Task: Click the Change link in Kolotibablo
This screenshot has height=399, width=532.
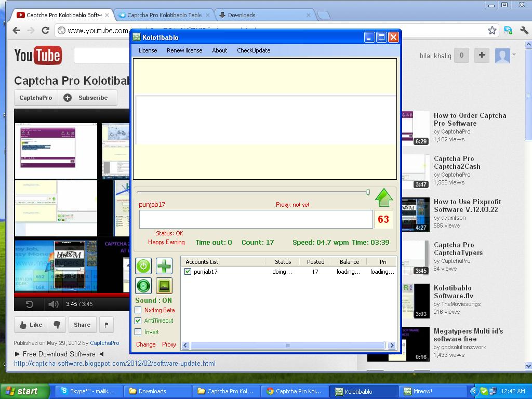Action: click(146, 344)
